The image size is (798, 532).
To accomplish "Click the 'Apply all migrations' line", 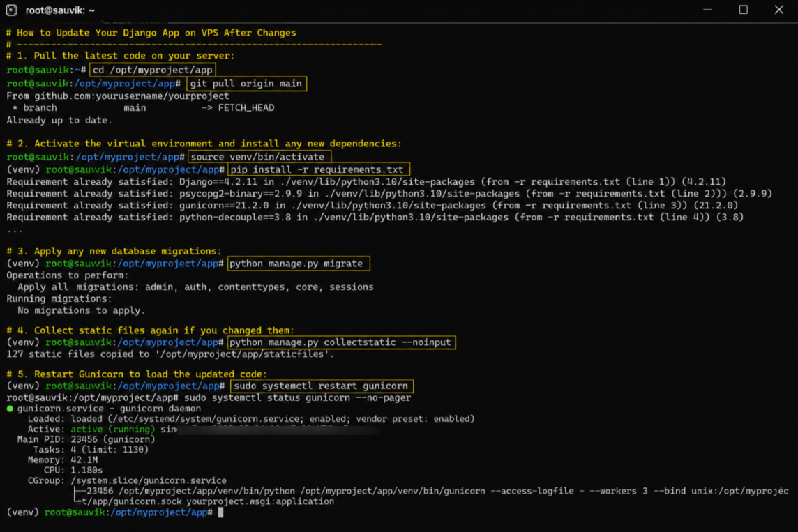I will pos(195,287).
